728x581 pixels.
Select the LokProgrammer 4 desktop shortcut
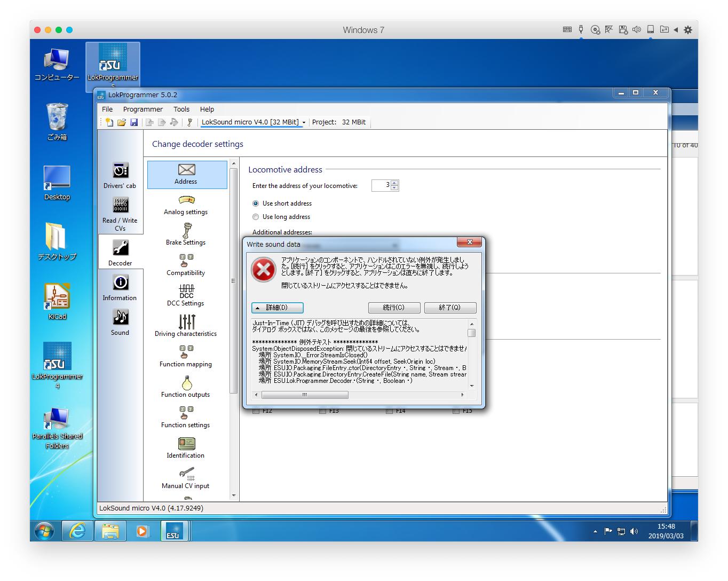[57, 366]
